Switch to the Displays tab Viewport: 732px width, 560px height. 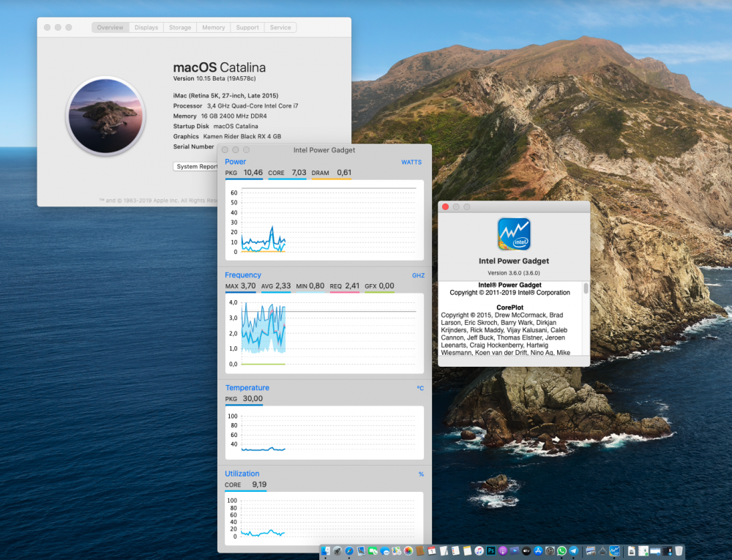(x=146, y=28)
